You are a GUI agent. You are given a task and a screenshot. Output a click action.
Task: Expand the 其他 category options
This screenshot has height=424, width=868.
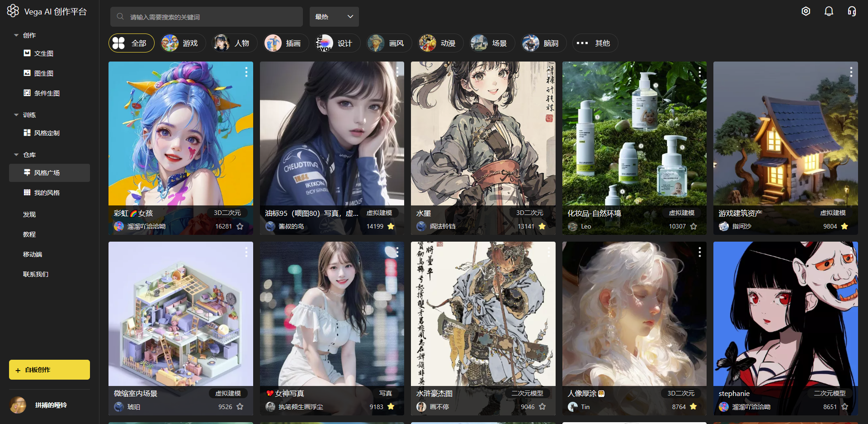click(x=595, y=43)
